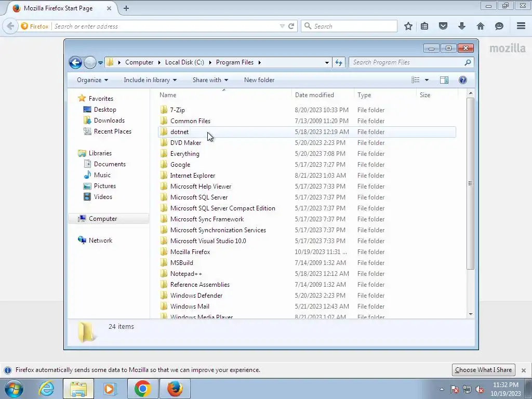Screen dimensions: 532x399
Task: Click the New folder button
Action: [x=259, y=80]
